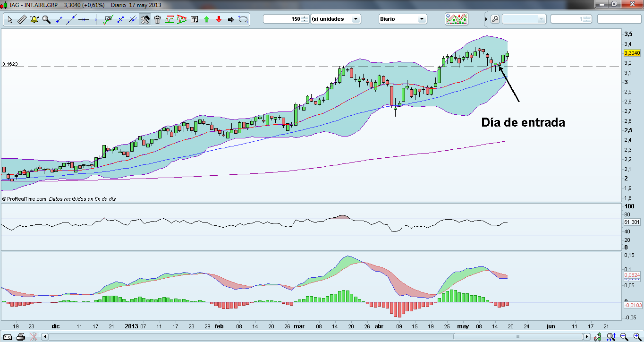The height and width of the screenshot is (342, 644).
Task: Open the greyed-out combo box next to wrench
Action: click(x=524, y=19)
